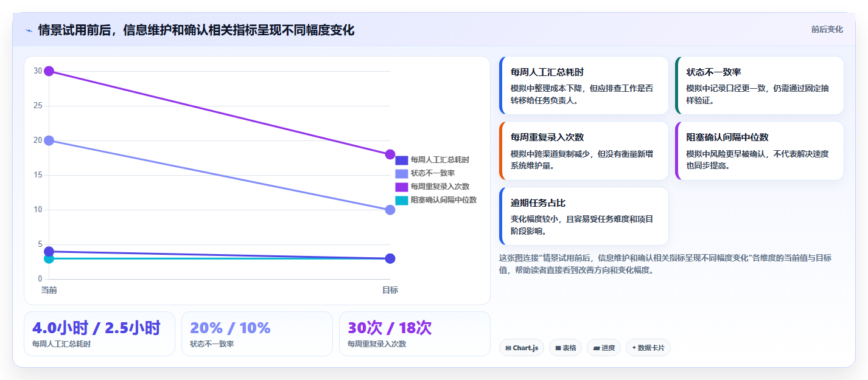Click the 30次 / 18次 KPI value
868x380 pixels.
click(390, 328)
